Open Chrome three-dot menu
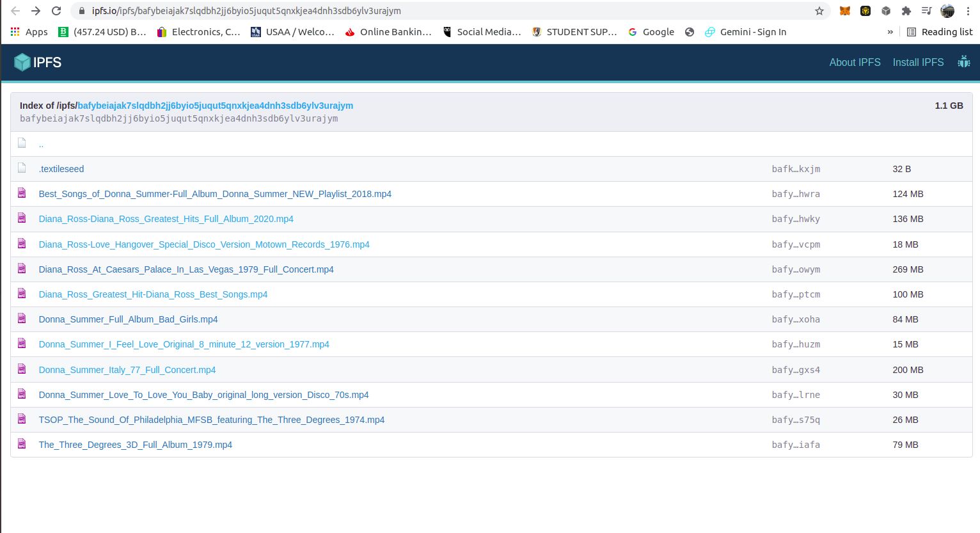Screen dimensions: 980x533 click(968, 11)
